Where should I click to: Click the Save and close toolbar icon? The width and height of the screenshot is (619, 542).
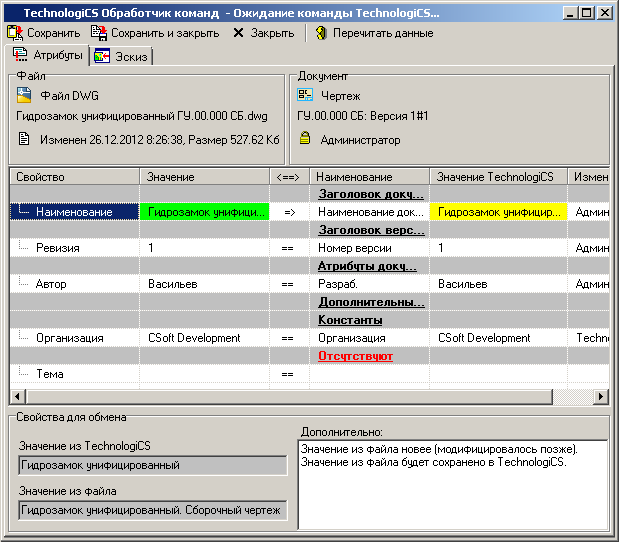pyautogui.click(x=99, y=33)
